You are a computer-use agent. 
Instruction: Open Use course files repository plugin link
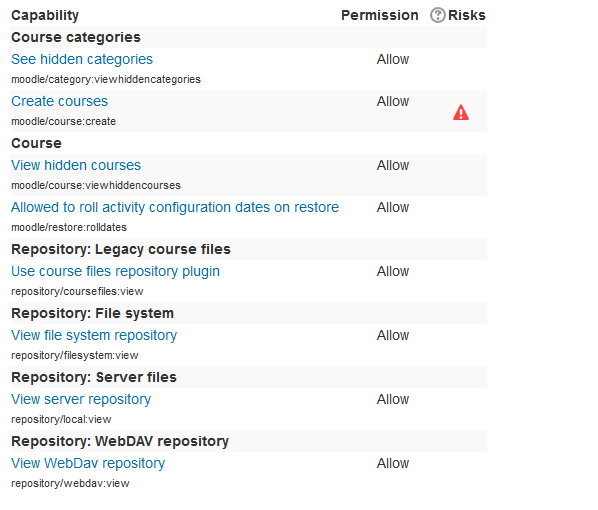click(x=116, y=272)
